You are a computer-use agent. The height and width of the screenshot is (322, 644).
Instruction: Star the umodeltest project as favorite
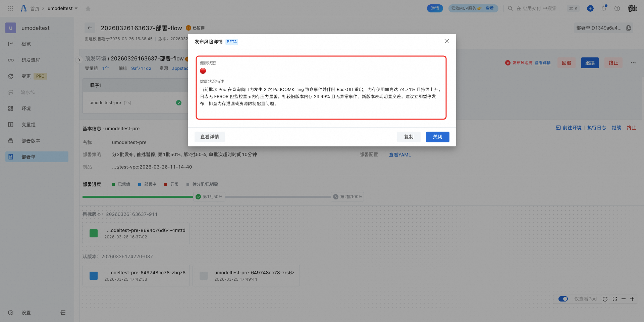tap(88, 9)
